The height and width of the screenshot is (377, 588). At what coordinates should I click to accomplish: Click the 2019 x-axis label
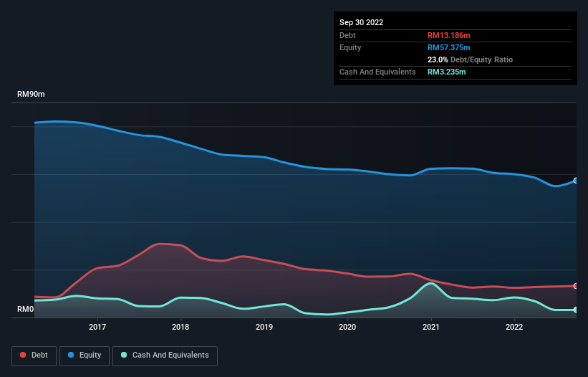coord(264,327)
